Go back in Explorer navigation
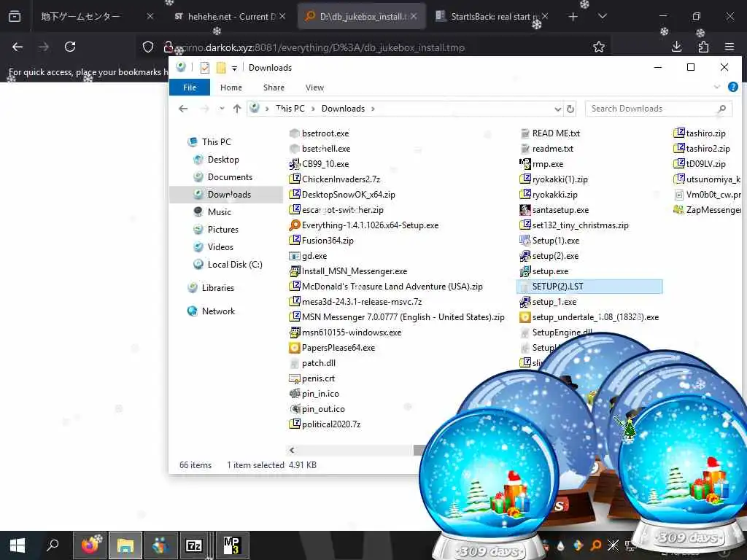Screen dimensions: 747x560 (183, 109)
